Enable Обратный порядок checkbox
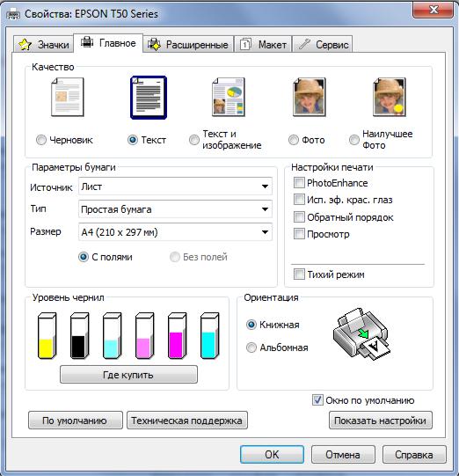The width and height of the screenshot is (459, 476). (x=299, y=217)
